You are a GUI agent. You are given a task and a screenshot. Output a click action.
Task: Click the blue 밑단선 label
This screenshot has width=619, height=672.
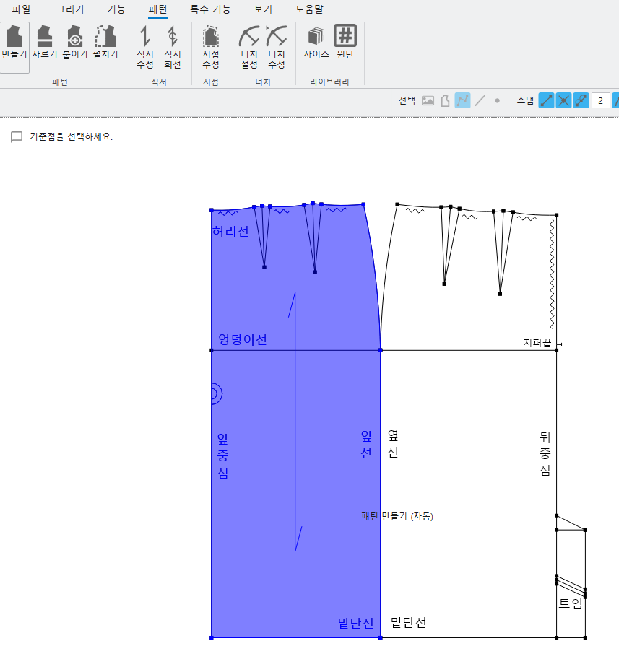point(355,623)
